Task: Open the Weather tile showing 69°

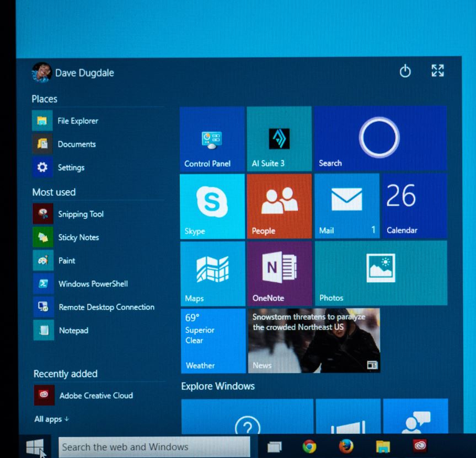Action: tap(213, 341)
